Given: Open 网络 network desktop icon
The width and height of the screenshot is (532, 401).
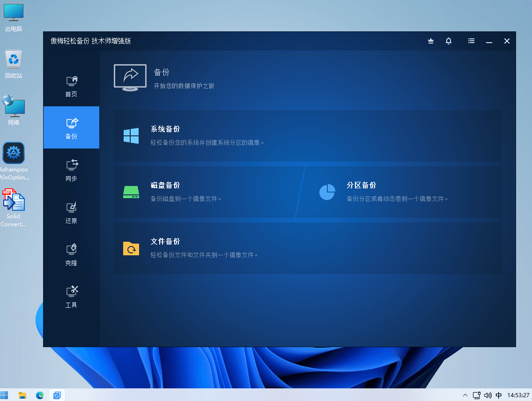Looking at the screenshot, I should pos(14,111).
